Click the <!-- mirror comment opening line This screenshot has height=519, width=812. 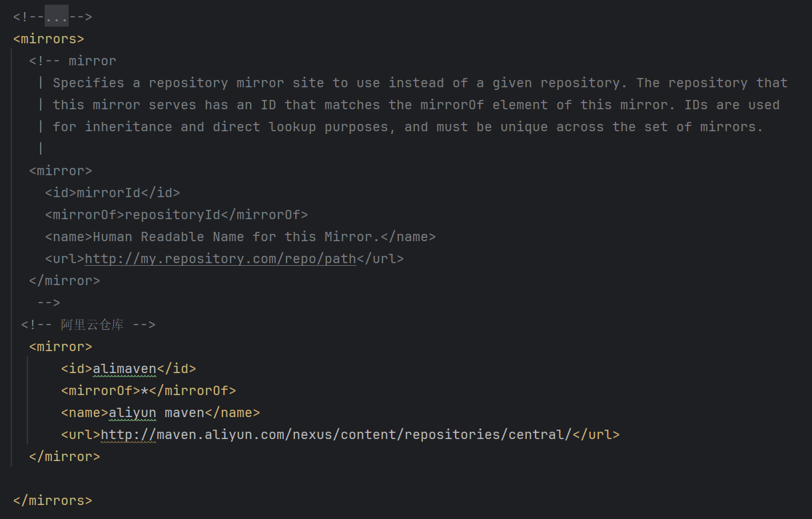coord(73,61)
